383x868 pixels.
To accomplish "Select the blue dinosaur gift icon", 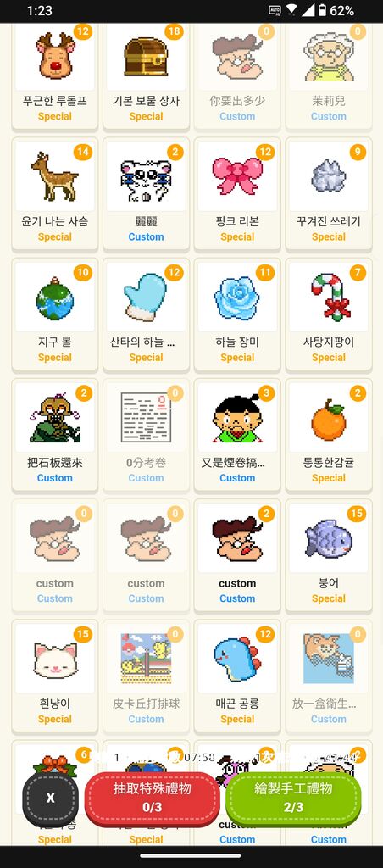I will point(237,659).
